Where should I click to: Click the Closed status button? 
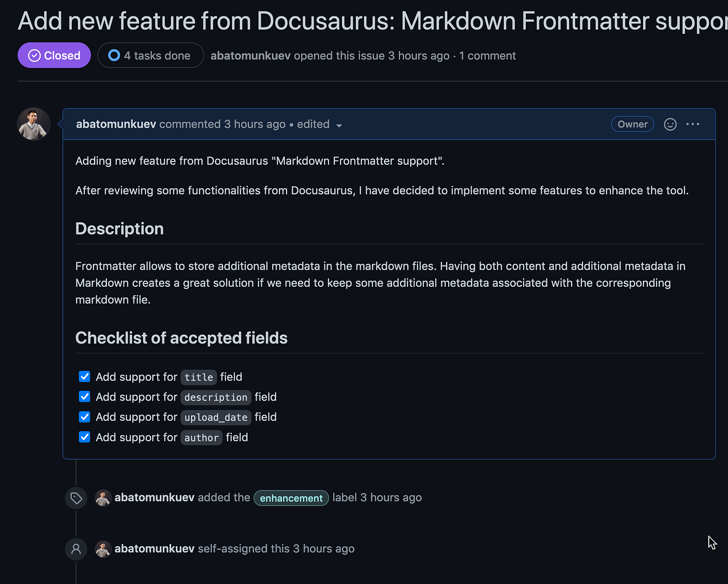point(54,55)
